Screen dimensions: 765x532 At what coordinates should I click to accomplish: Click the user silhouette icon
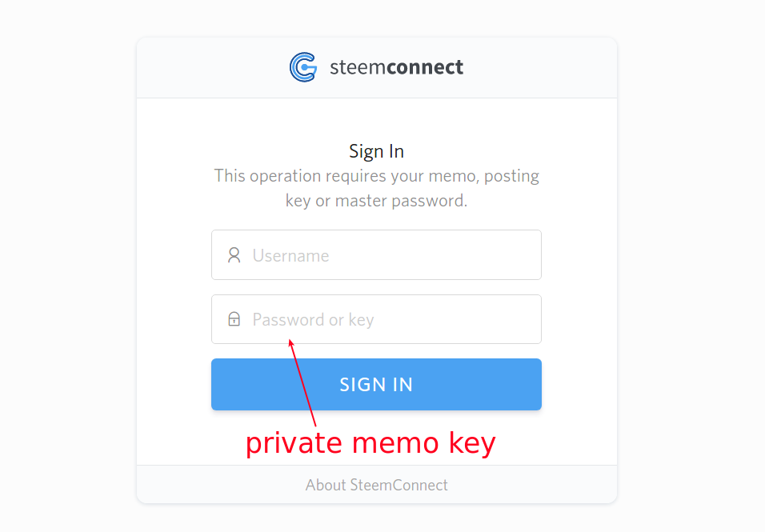pyautogui.click(x=234, y=255)
